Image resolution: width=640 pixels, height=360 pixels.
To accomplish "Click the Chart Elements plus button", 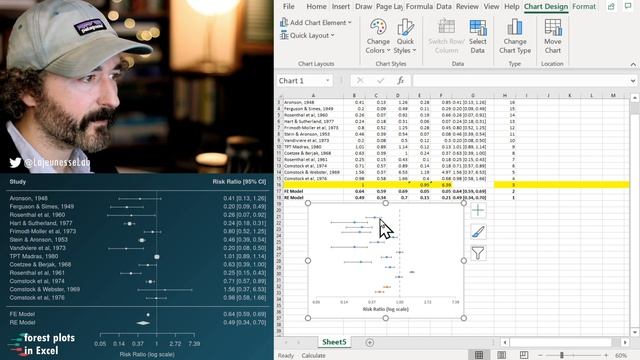I will point(478,211).
